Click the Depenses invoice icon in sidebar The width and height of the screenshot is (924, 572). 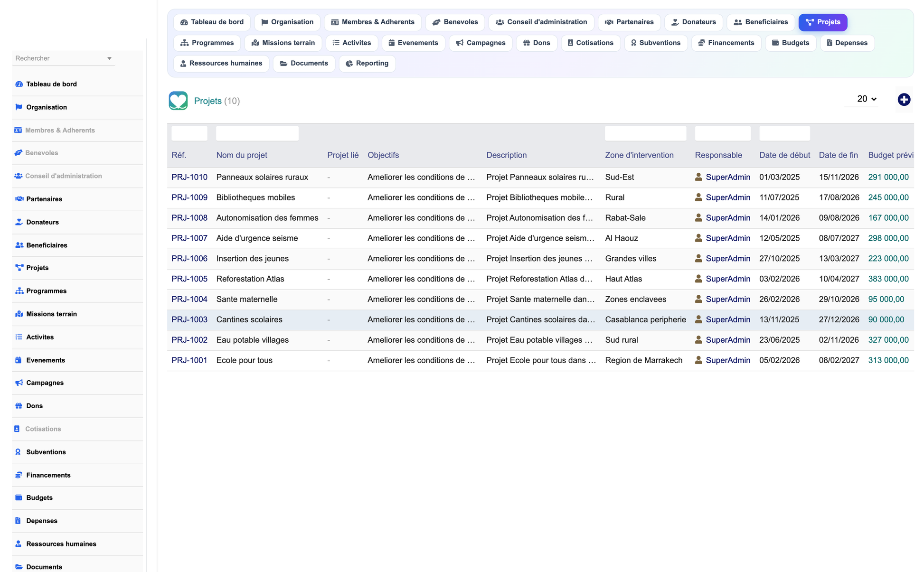pos(18,521)
